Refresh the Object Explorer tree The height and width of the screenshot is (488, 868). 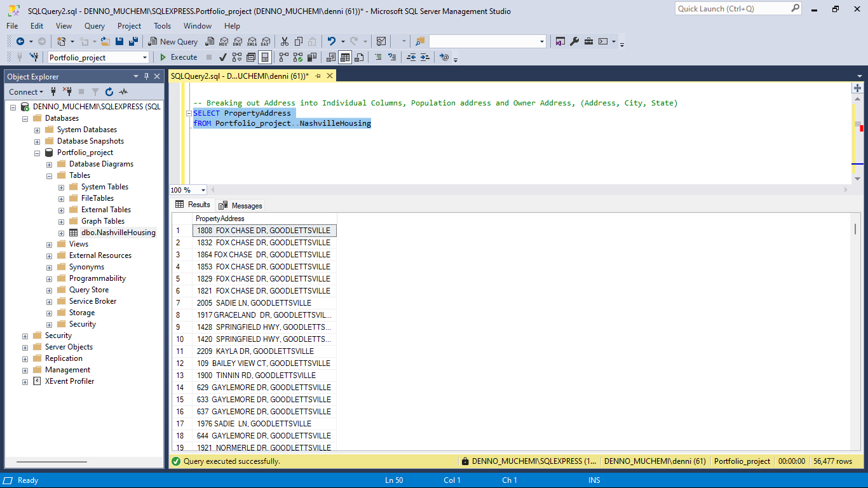click(109, 91)
